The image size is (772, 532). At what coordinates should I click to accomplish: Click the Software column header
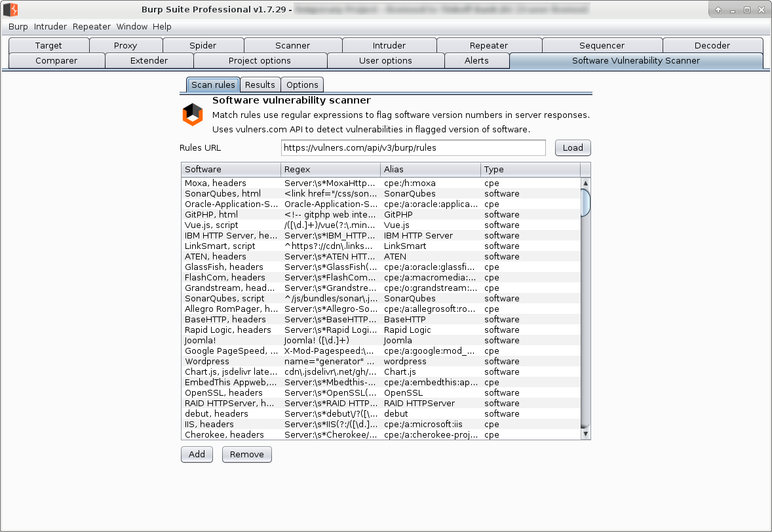(x=231, y=169)
